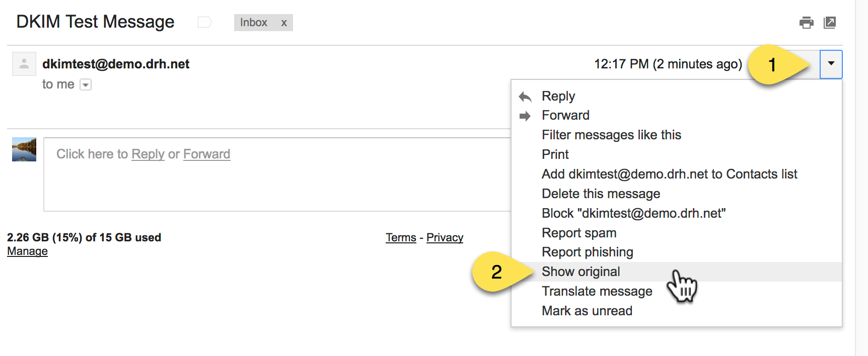
Task: Click the Manage storage link
Action: tap(27, 251)
